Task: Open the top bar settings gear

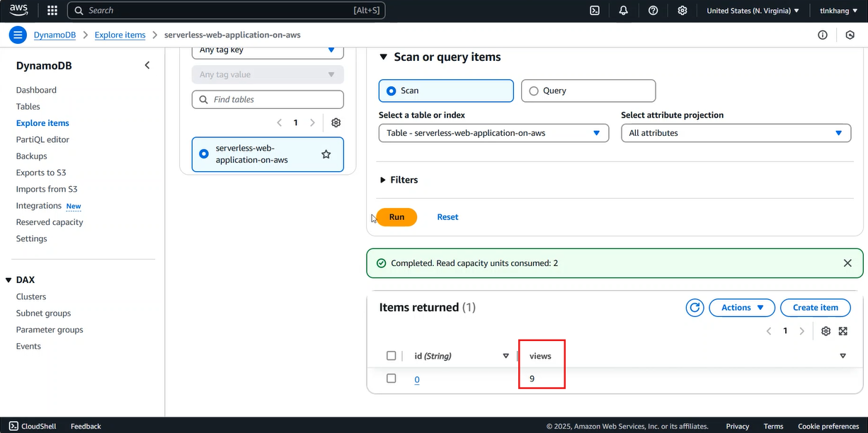Action: pos(683,11)
